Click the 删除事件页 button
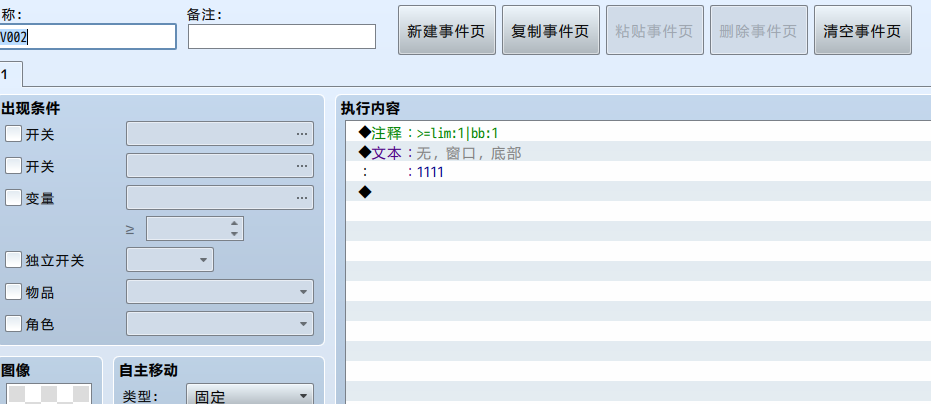Screen dimensions: 931x404 click(x=758, y=30)
